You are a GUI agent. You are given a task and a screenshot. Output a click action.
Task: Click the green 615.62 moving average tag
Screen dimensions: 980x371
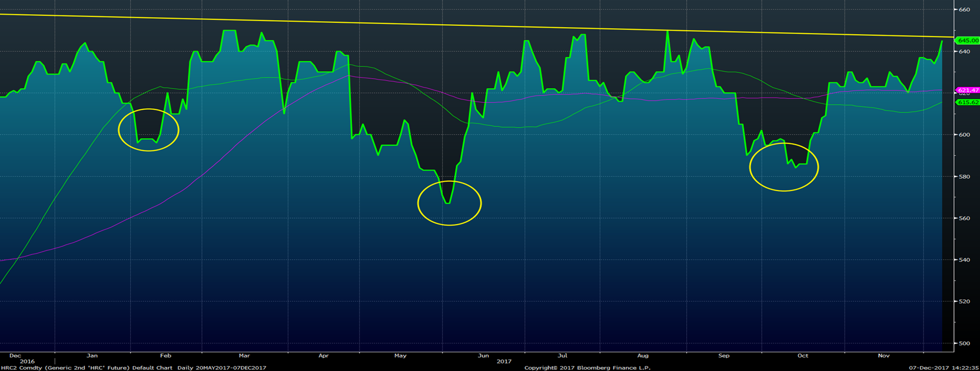click(967, 102)
